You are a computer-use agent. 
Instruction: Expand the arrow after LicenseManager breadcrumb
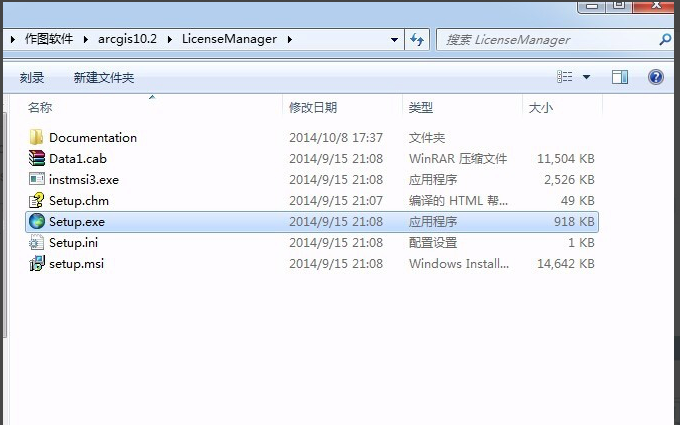pyautogui.click(x=290, y=39)
